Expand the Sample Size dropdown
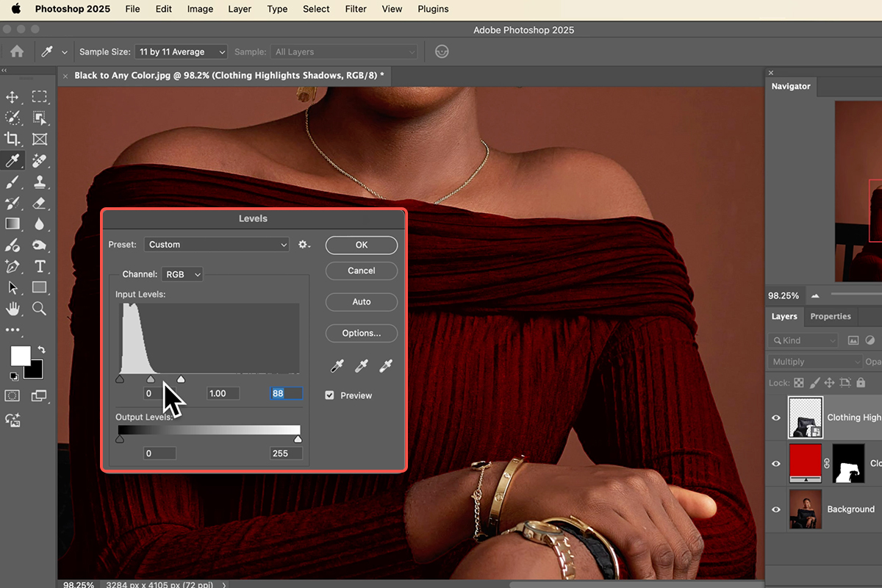The height and width of the screenshot is (588, 882). 181,52
